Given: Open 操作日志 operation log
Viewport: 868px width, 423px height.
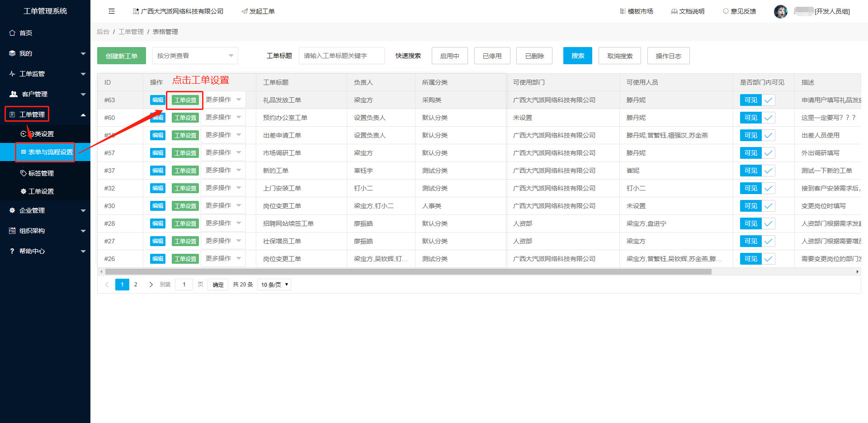Looking at the screenshot, I should (669, 56).
